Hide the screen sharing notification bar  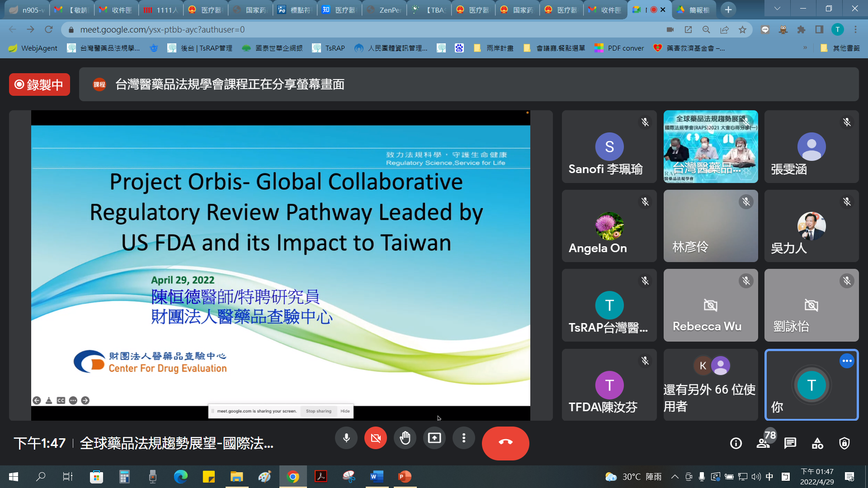[345, 411]
